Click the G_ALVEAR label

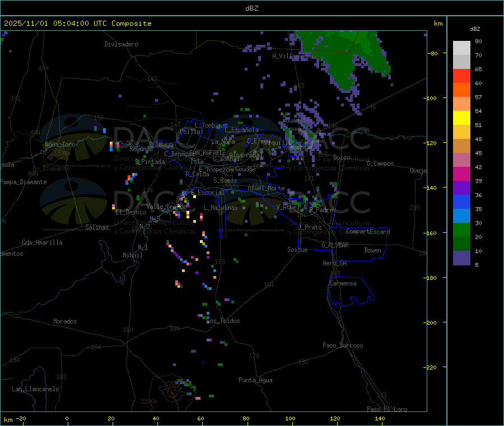[x=335, y=245]
